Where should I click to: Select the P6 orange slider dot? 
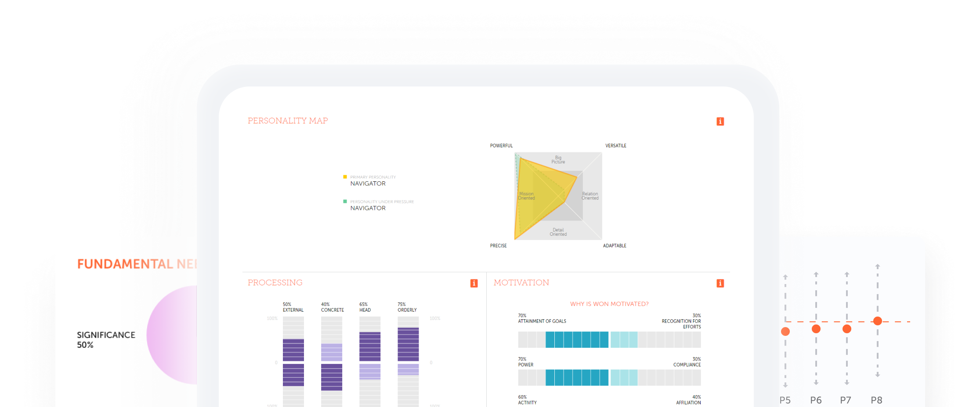pyautogui.click(x=816, y=329)
